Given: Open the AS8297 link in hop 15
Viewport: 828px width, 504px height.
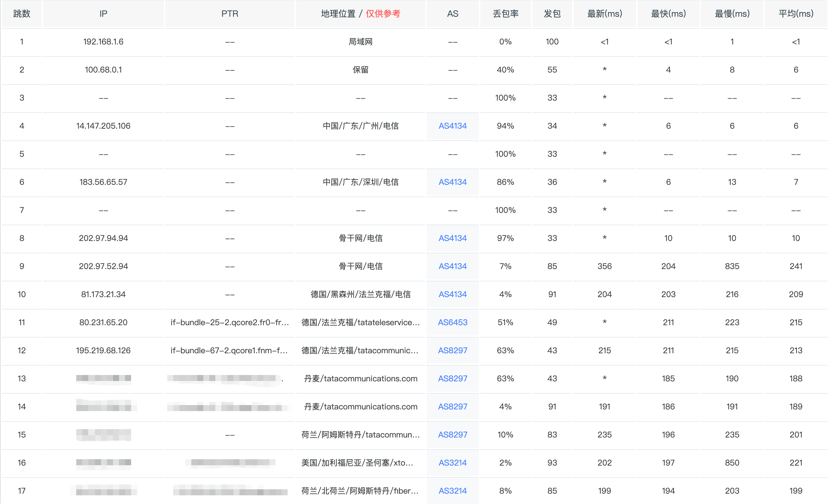Looking at the screenshot, I should pyautogui.click(x=452, y=434).
